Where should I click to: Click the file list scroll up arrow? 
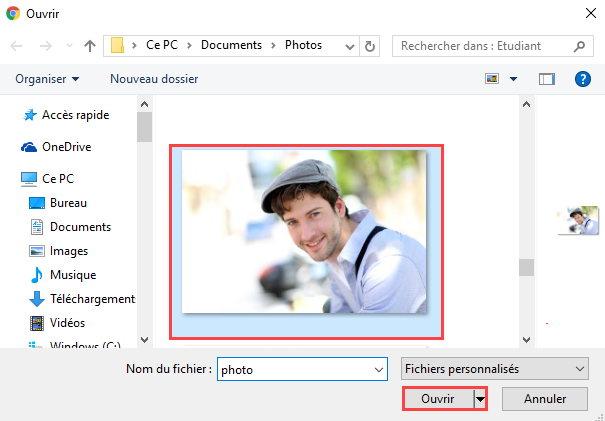[526, 104]
